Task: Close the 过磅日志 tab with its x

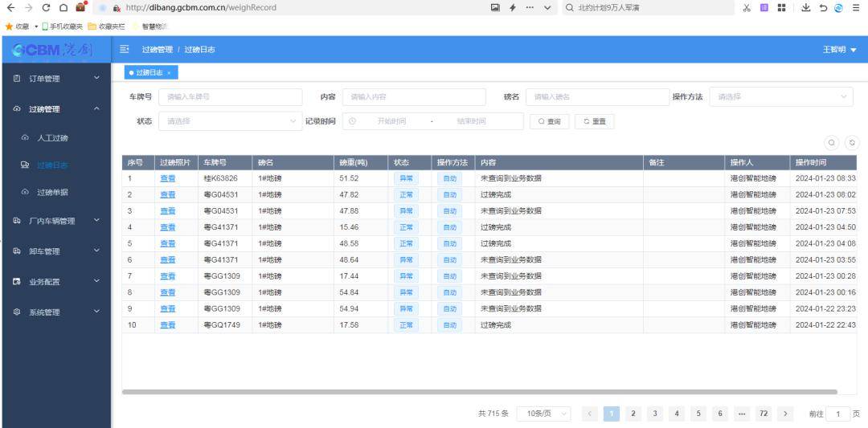Action: pos(169,73)
